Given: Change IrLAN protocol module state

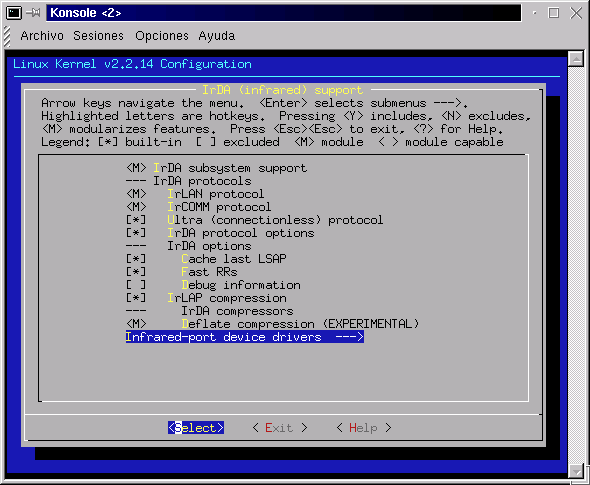Looking at the screenshot, I should pyautogui.click(x=136, y=194).
